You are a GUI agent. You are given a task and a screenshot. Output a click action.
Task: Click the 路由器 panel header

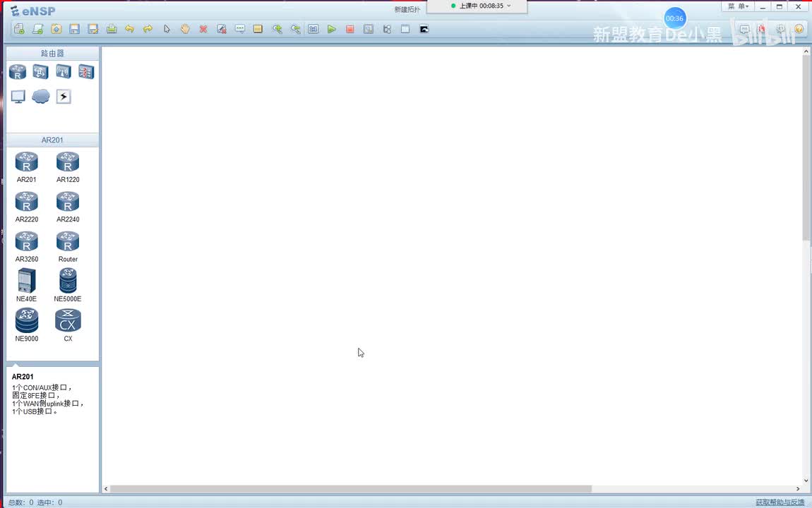click(x=52, y=54)
